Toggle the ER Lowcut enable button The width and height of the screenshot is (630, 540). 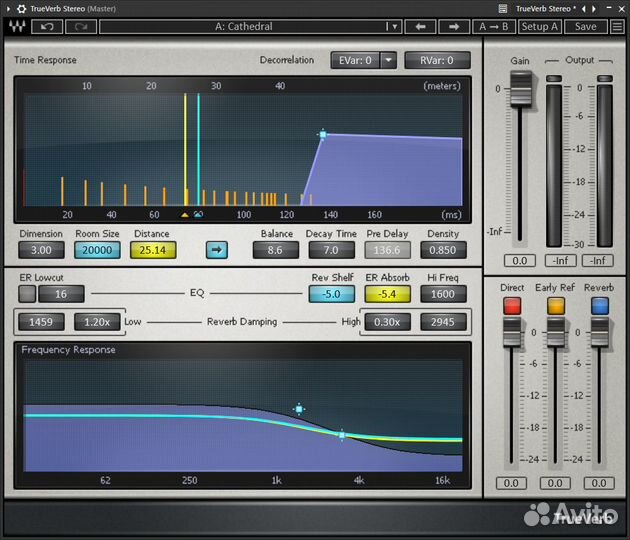27,294
